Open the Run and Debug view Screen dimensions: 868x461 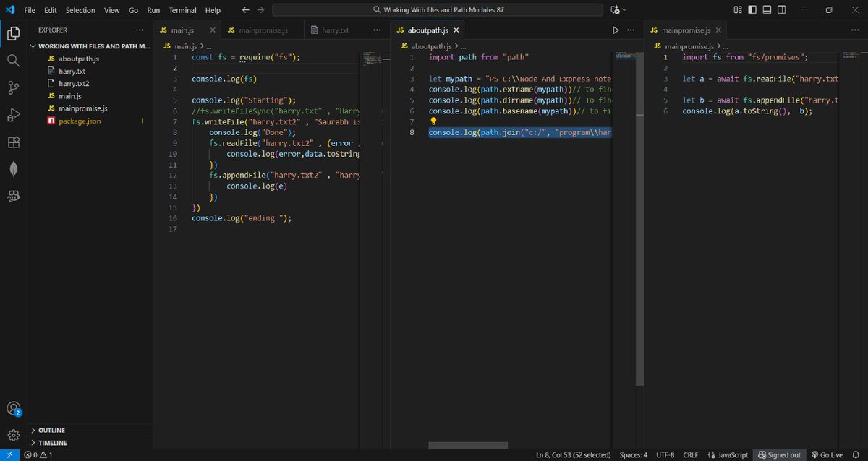point(13,116)
